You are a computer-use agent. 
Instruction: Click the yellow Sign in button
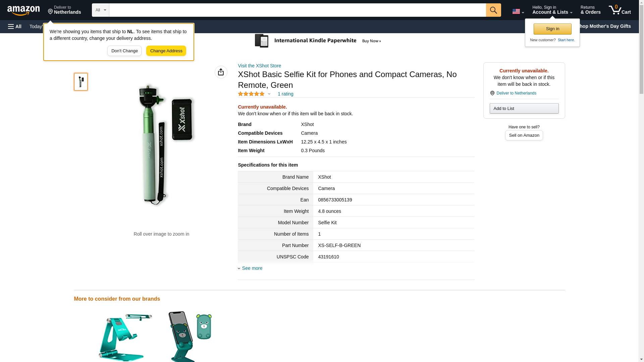click(x=552, y=29)
